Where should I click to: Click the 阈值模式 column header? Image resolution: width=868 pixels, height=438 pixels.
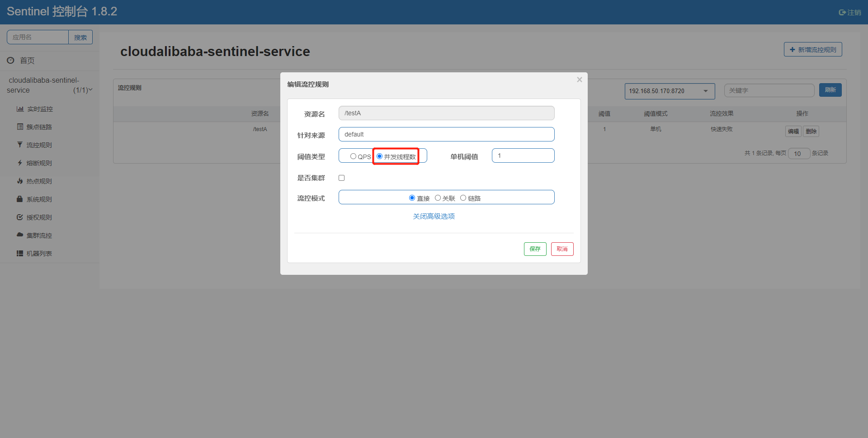pyautogui.click(x=656, y=113)
